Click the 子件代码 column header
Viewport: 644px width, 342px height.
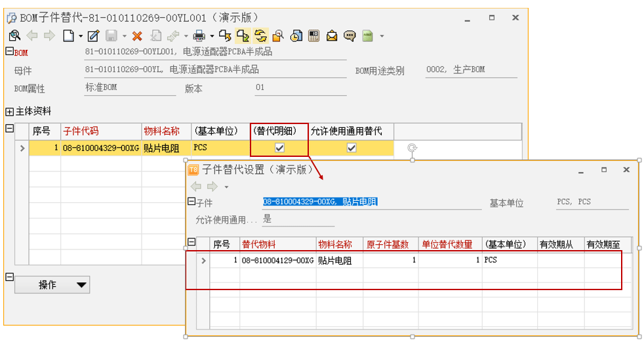click(81, 131)
